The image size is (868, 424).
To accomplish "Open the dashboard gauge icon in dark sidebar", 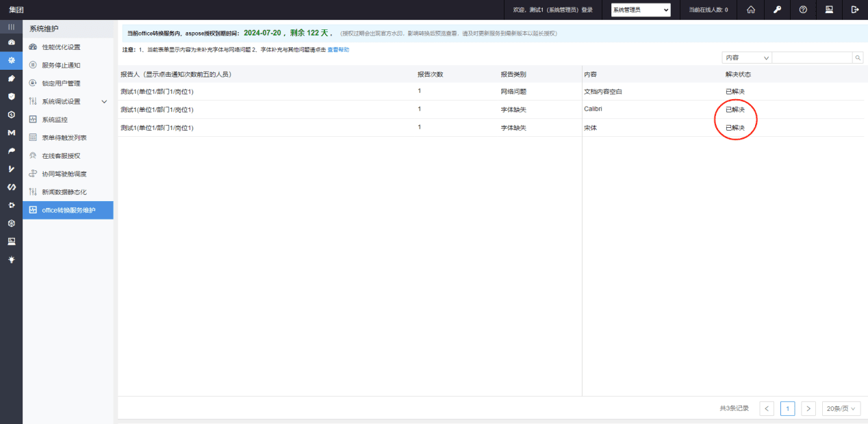I will point(11,42).
